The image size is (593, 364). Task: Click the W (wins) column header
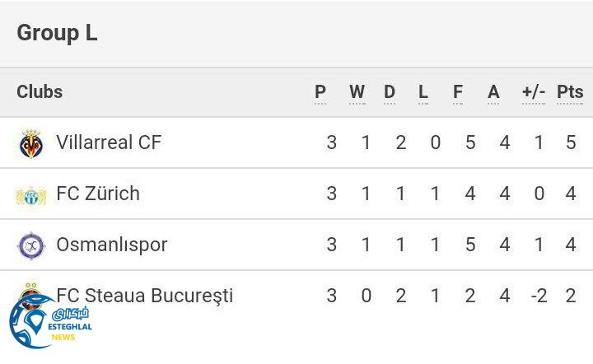pyautogui.click(x=357, y=92)
